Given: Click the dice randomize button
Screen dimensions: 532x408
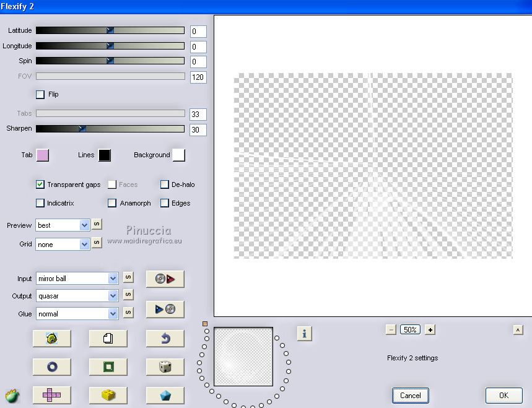Looking at the screenshot, I should pyautogui.click(x=165, y=367).
